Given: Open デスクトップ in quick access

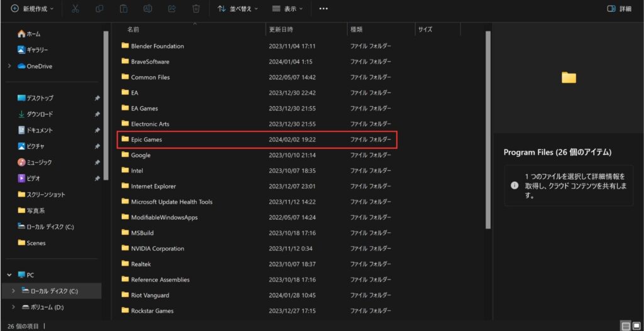Looking at the screenshot, I should click(35, 98).
